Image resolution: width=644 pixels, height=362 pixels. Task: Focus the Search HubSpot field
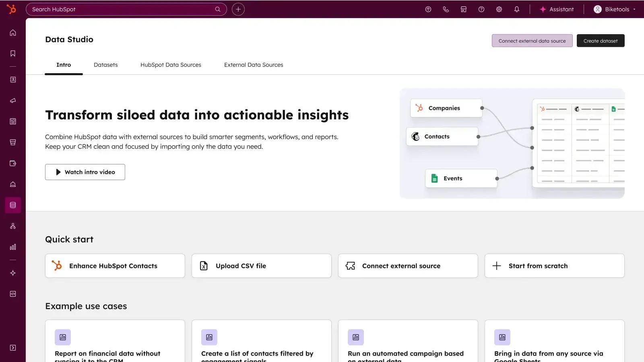(x=126, y=9)
